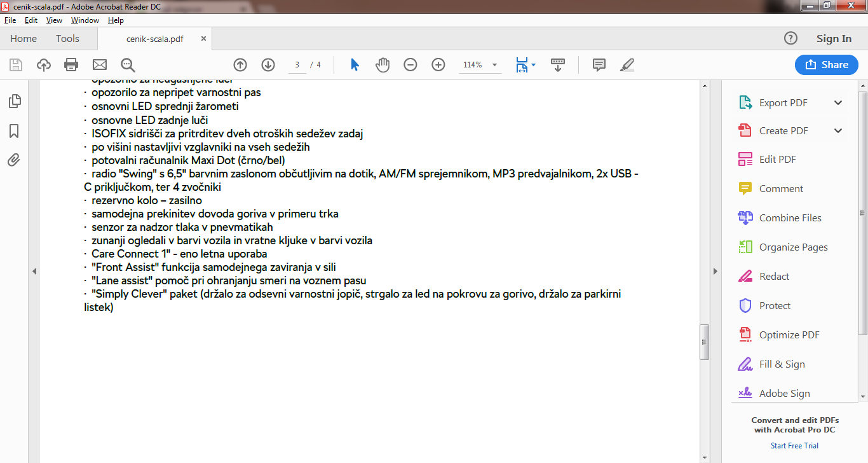Zoom out with minus icon
Screen dimensions: 868x463
click(410, 64)
